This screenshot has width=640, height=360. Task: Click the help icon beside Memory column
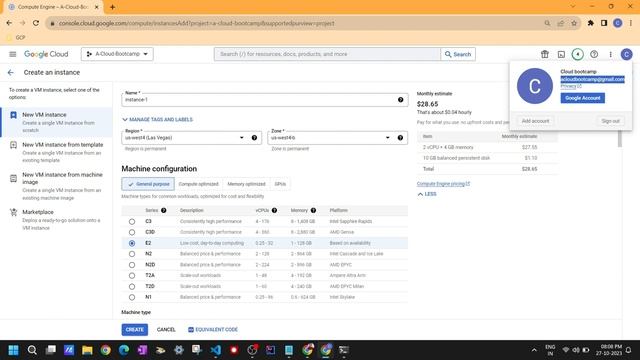pyautogui.click(x=313, y=210)
